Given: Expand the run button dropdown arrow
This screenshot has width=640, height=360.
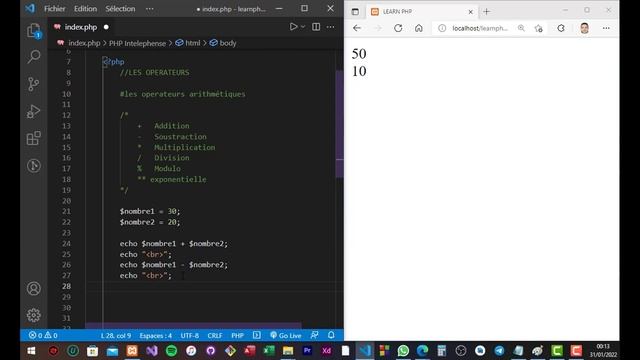Looking at the screenshot, I should tap(303, 27).
